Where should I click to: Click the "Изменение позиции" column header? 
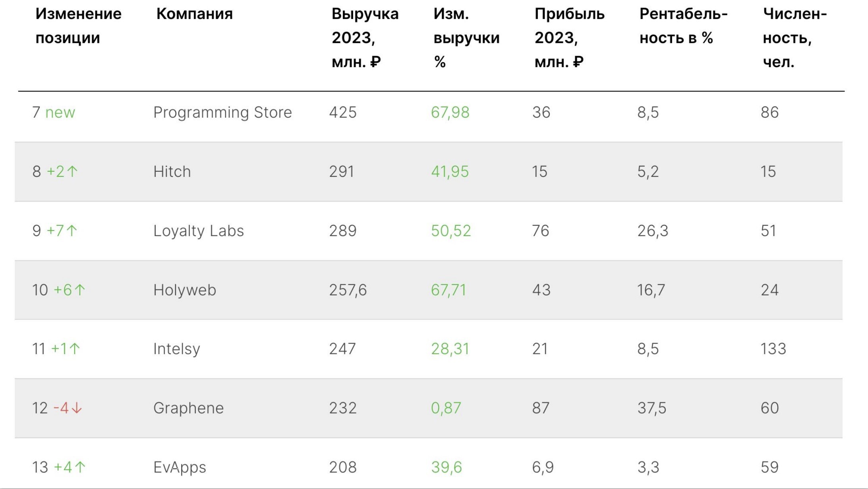click(x=78, y=26)
